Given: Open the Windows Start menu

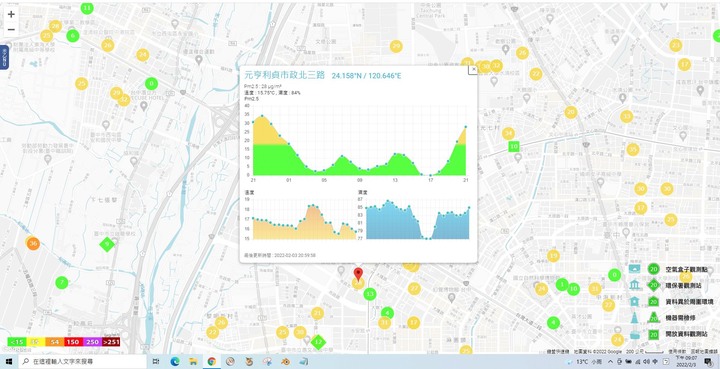Looking at the screenshot, I should [9, 362].
